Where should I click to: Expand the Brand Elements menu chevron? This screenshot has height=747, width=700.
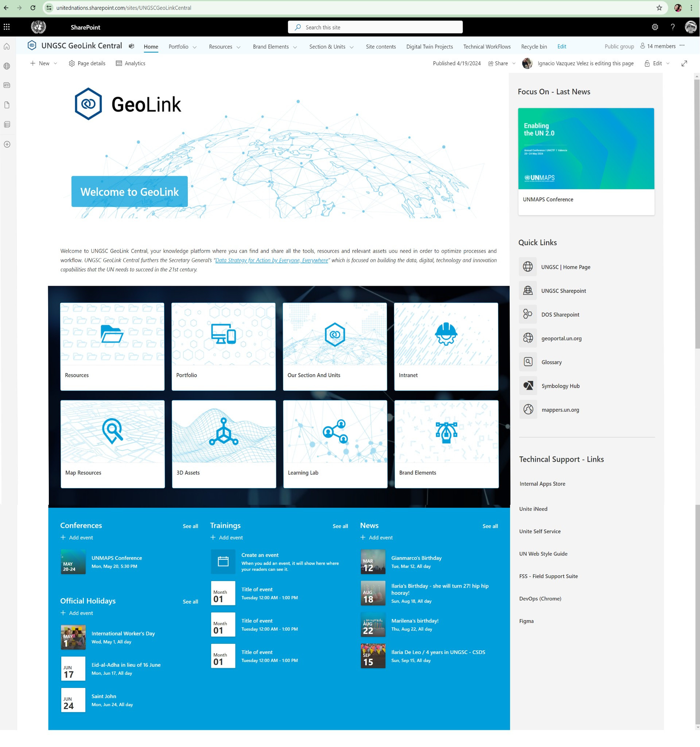point(295,47)
